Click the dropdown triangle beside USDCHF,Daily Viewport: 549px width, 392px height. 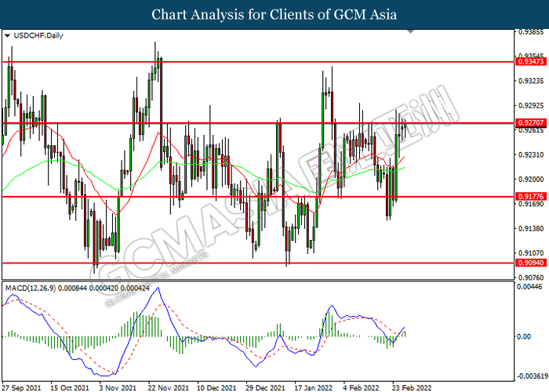[7, 36]
